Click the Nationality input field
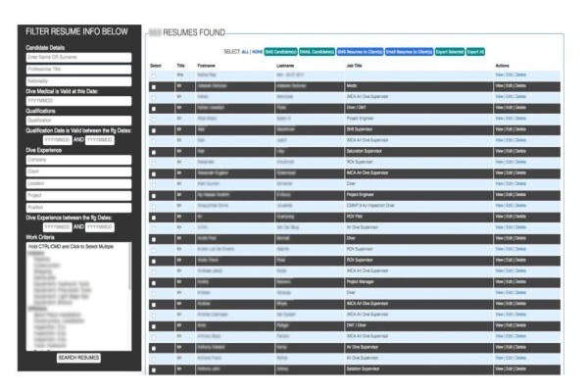 coord(78,81)
